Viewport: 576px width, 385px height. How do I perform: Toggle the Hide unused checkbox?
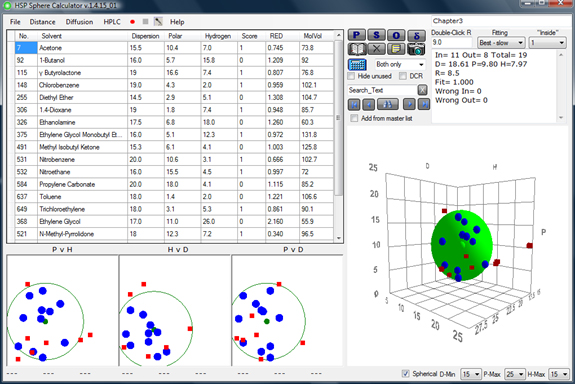point(352,76)
